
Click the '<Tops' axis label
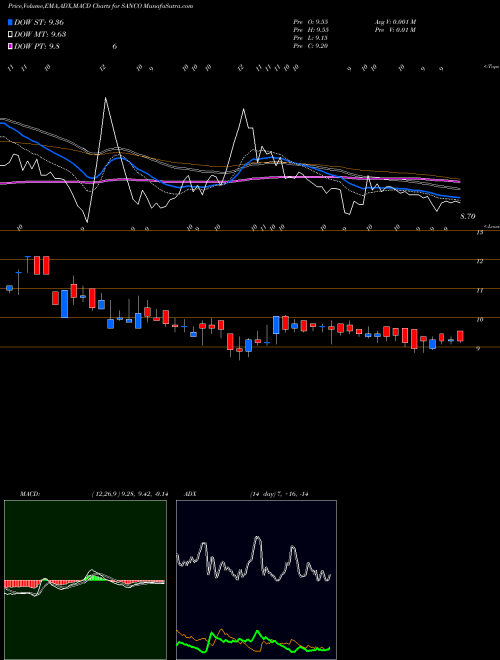click(492, 67)
